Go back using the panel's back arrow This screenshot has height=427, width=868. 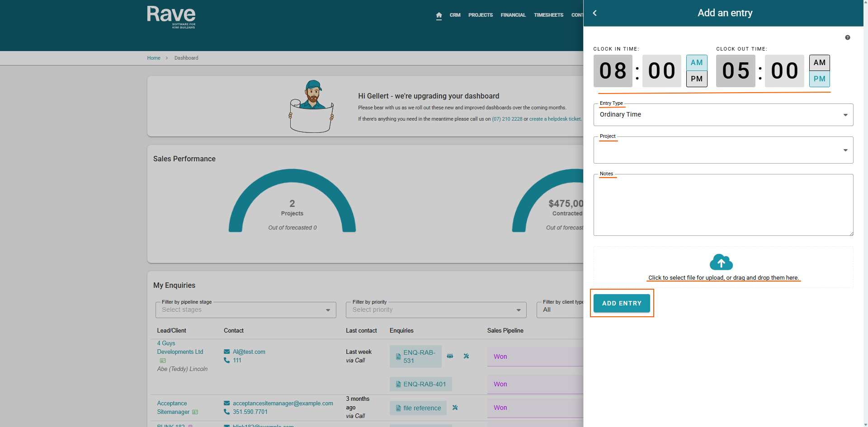[x=595, y=13]
